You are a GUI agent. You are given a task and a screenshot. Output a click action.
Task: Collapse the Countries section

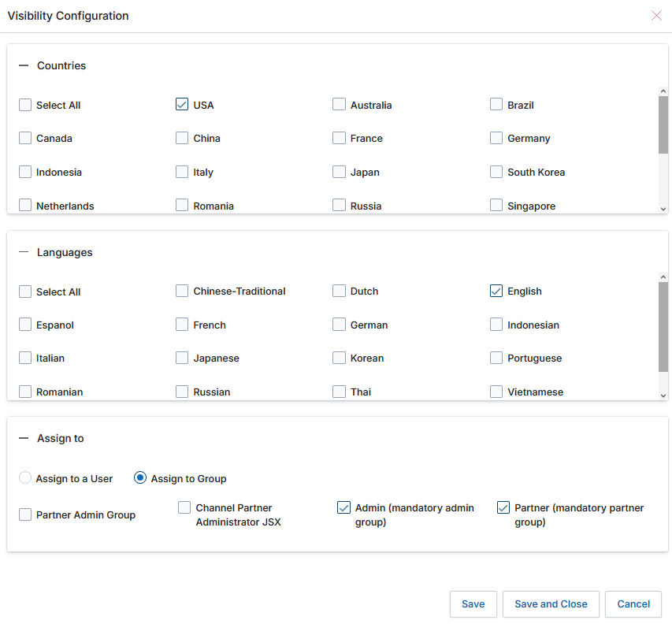pos(24,65)
